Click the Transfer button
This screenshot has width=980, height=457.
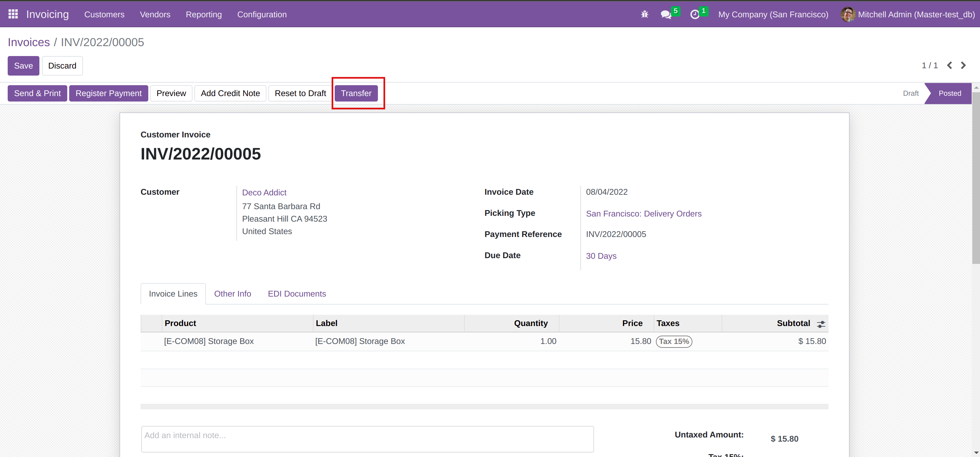tap(356, 93)
